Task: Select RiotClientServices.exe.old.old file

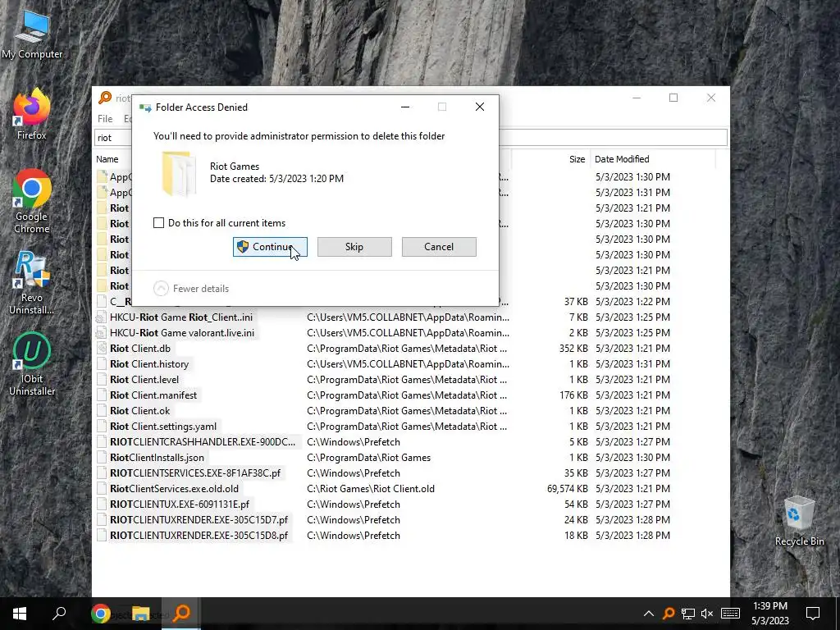Action: click(174, 489)
